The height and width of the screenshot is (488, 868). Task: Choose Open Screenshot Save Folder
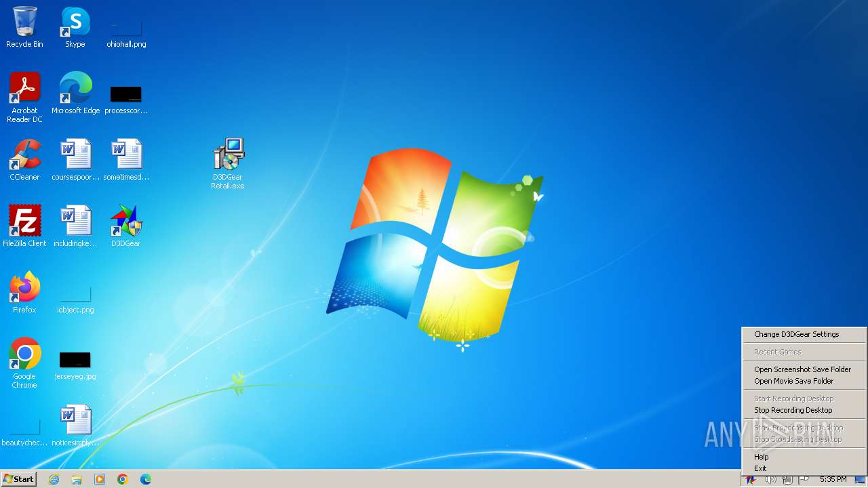[x=804, y=369]
